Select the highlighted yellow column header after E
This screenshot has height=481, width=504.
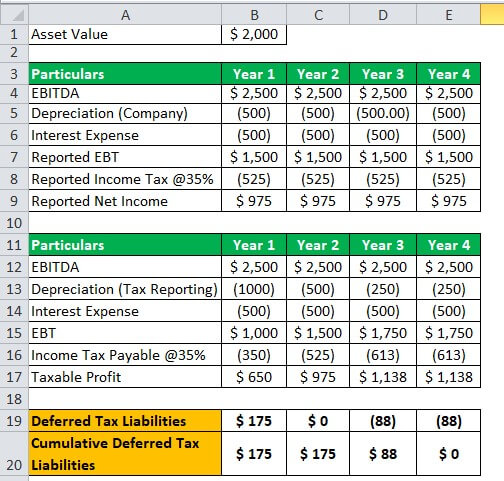492,14
